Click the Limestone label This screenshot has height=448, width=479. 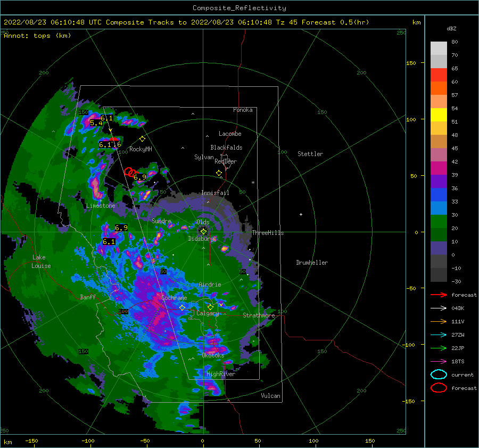coord(101,206)
